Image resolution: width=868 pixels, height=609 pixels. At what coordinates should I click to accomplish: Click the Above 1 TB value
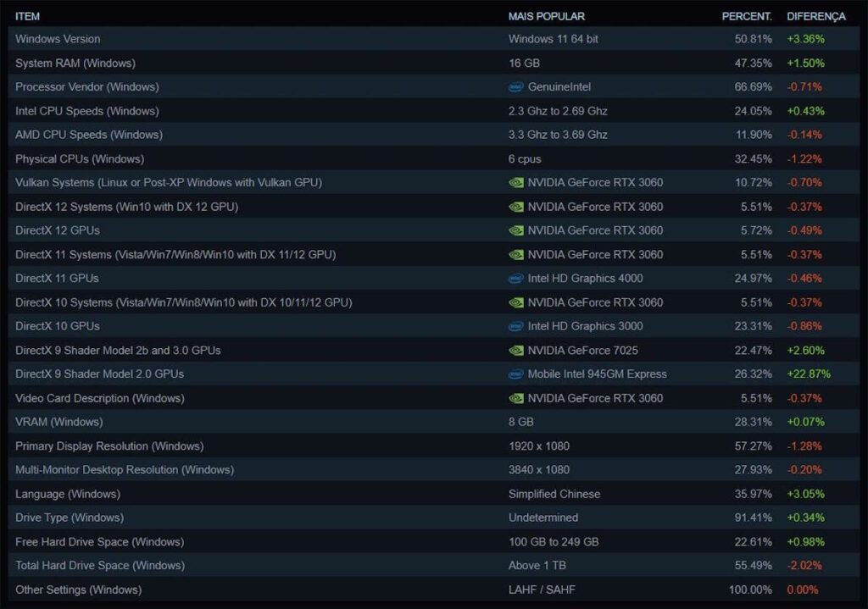tap(537, 565)
